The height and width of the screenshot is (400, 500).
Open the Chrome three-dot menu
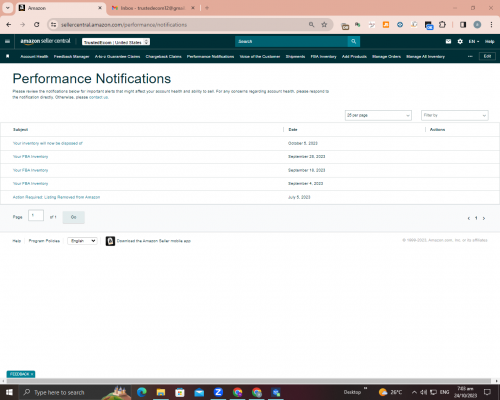[491, 25]
